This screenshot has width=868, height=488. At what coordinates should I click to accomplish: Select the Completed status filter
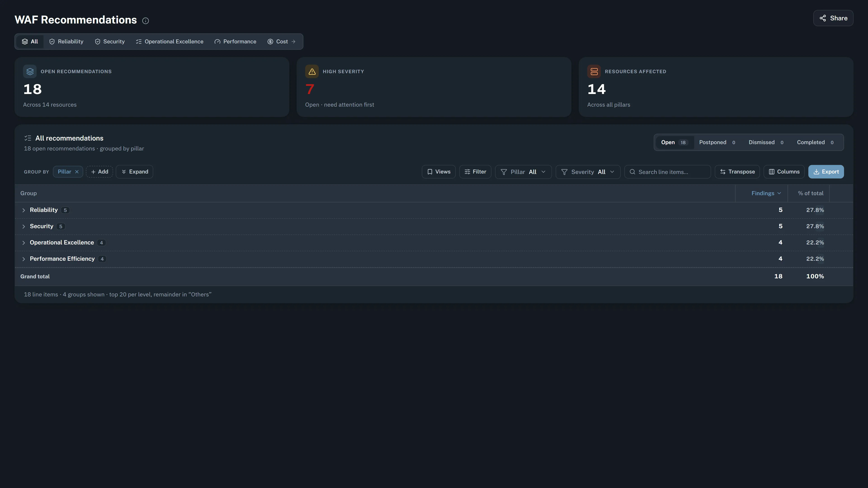[x=815, y=142]
